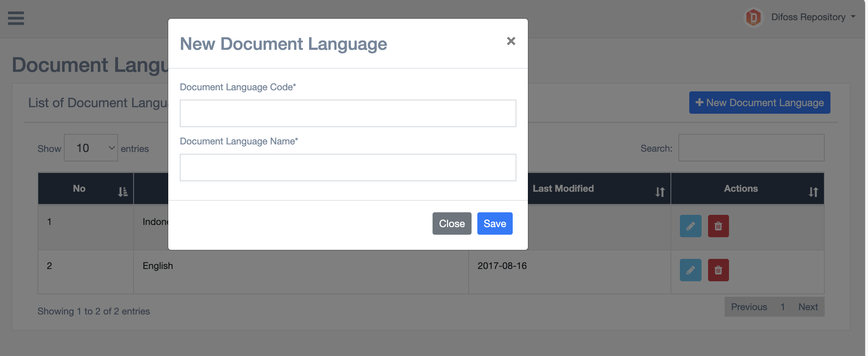868x356 pixels.
Task: Edit the English row with pencil icon
Action: click(690, 270)
